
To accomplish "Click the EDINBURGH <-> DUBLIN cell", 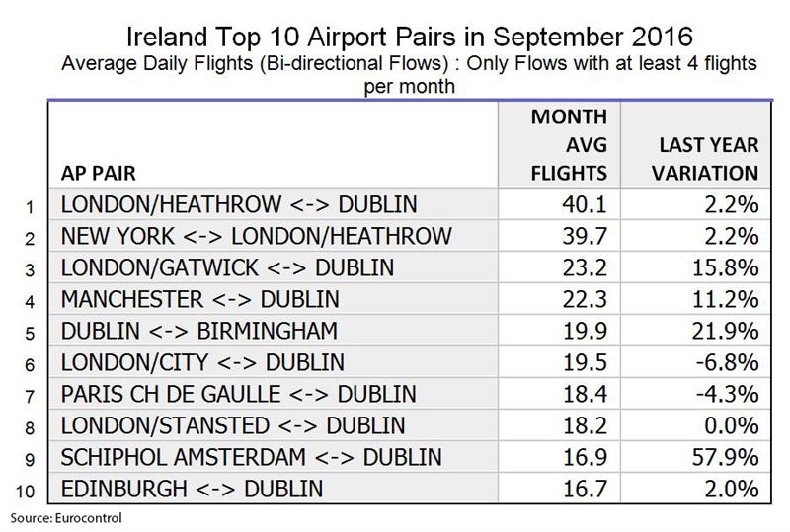I will pyautogui.click(x=274, y=489).
